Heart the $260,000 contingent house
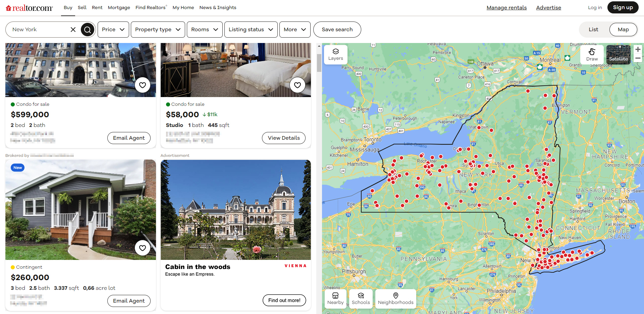644x314 pixels. 143,248
